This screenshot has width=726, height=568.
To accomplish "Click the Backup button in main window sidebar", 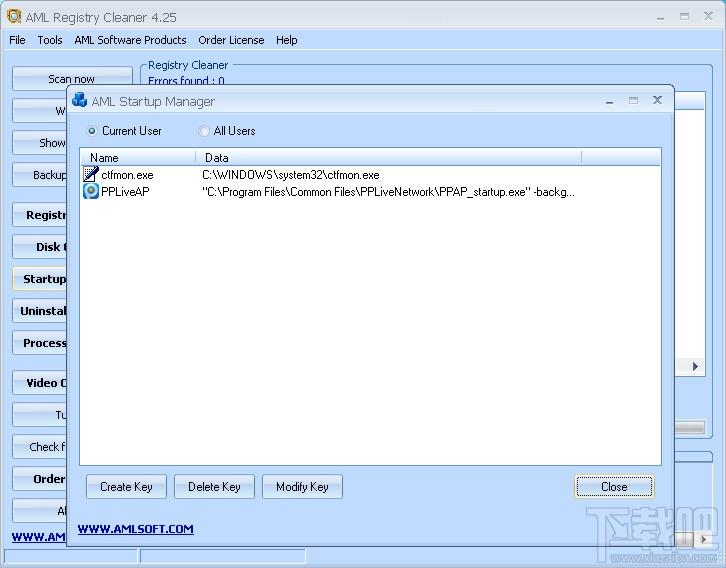I will tap(40, 175).
